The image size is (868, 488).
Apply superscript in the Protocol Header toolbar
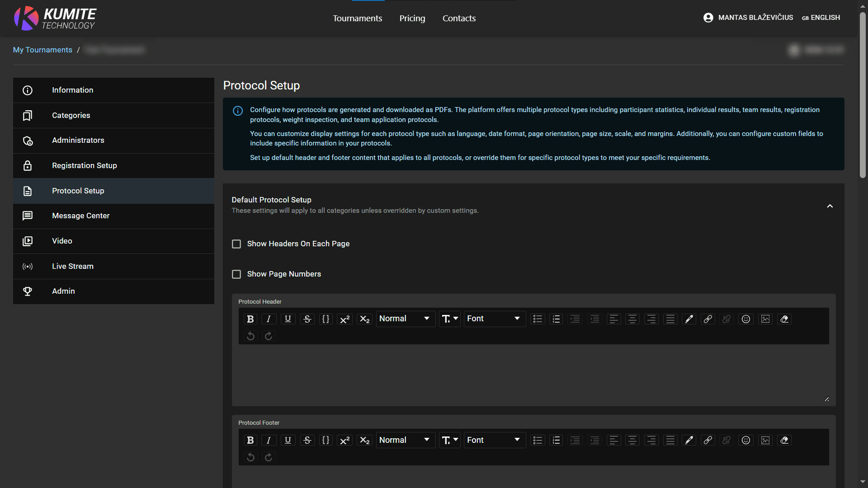(345, 319)
